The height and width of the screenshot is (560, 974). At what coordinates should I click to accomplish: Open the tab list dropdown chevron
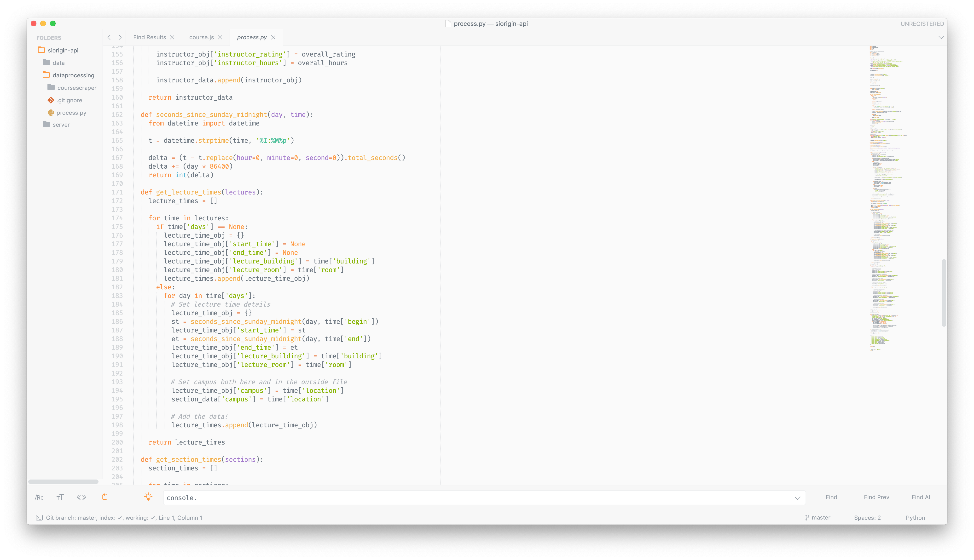coord(941,37)
